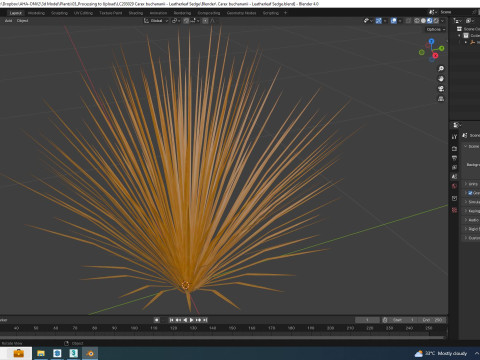
Task: Switch perspective/orthographic grid button
Action: pyautogui.click(x=441, y=99)
